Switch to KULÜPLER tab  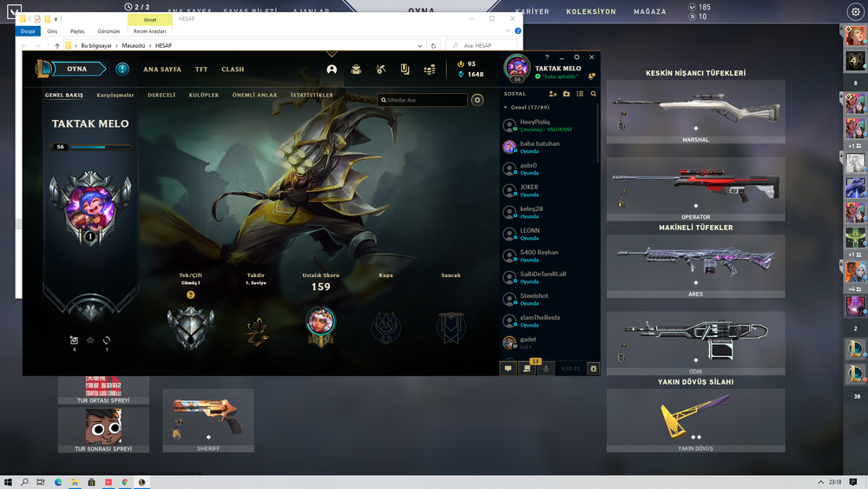tap(204, 95)
